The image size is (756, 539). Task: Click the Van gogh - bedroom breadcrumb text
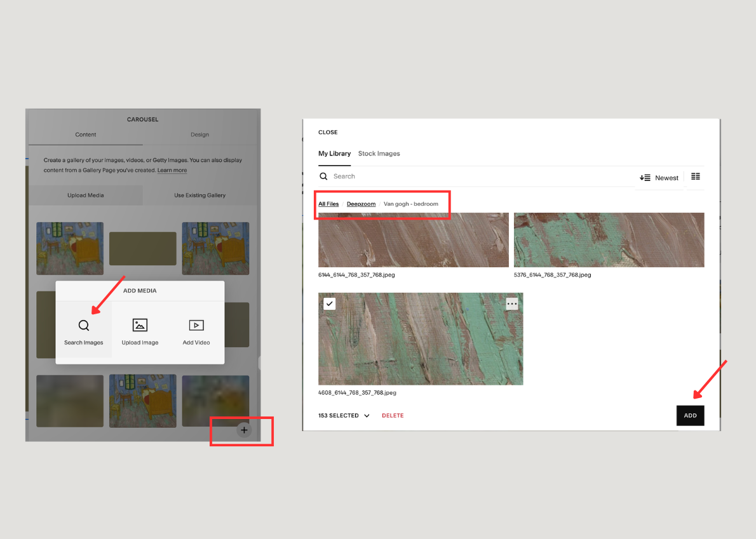411,204
